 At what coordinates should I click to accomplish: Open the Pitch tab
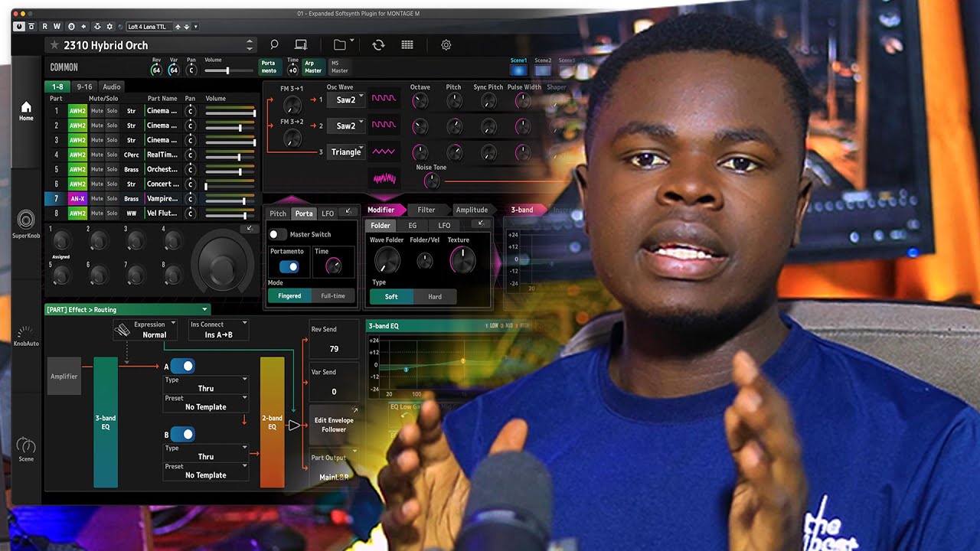coord(278,214)
